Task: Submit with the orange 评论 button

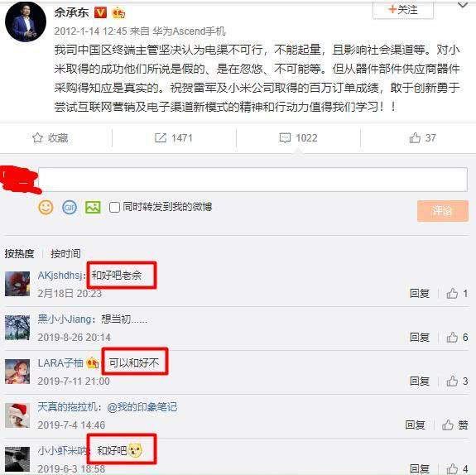Action: [x=443, y=211]
